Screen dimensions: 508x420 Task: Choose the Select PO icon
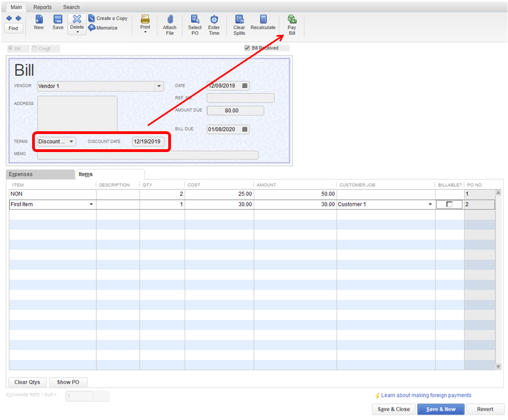[x=195, y=25]
